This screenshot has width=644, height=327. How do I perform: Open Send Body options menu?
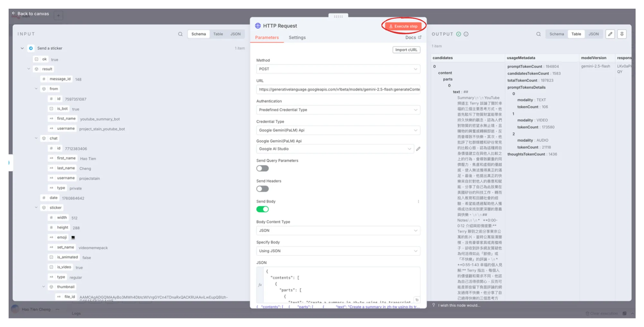418,202
